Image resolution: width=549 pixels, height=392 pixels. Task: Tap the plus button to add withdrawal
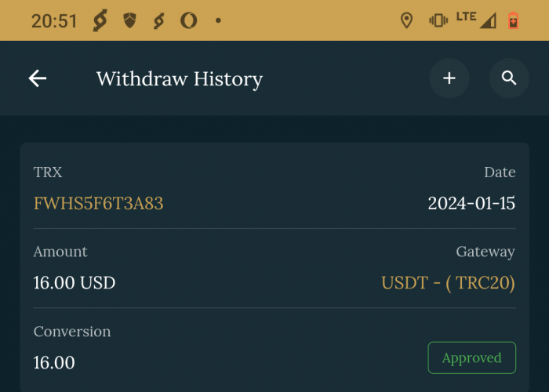449,78
